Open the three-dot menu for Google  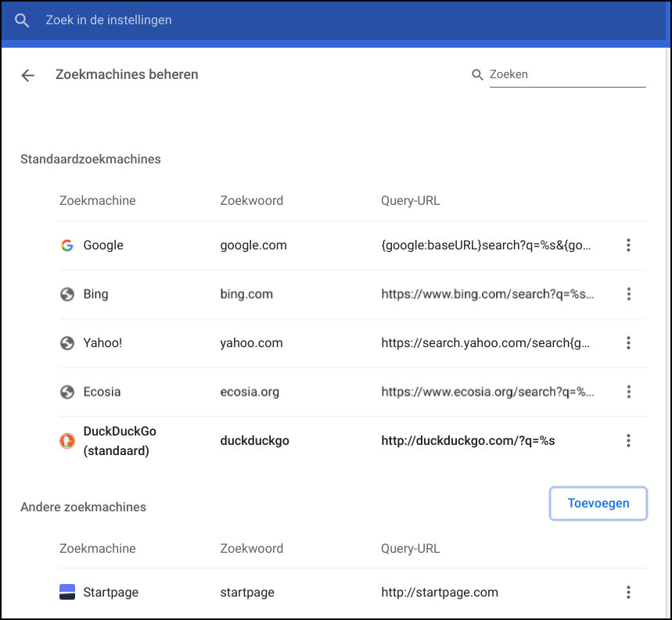click(x=628, y=245)
